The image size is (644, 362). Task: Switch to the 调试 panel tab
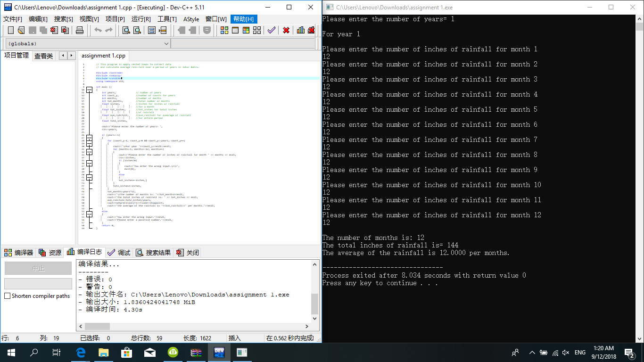tap(119, 252)
